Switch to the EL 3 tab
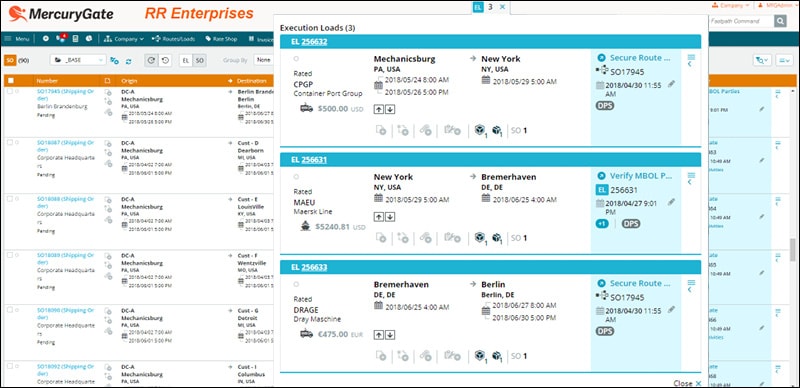This screenshot has width=800, height=388. [482, 7]
